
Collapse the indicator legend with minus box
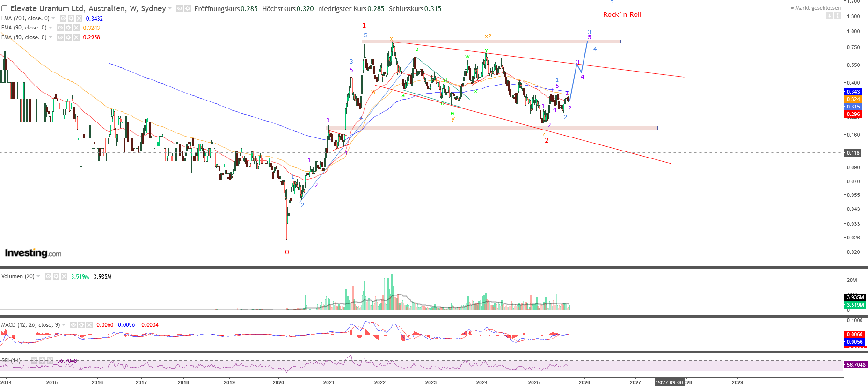tap(4, 8)
